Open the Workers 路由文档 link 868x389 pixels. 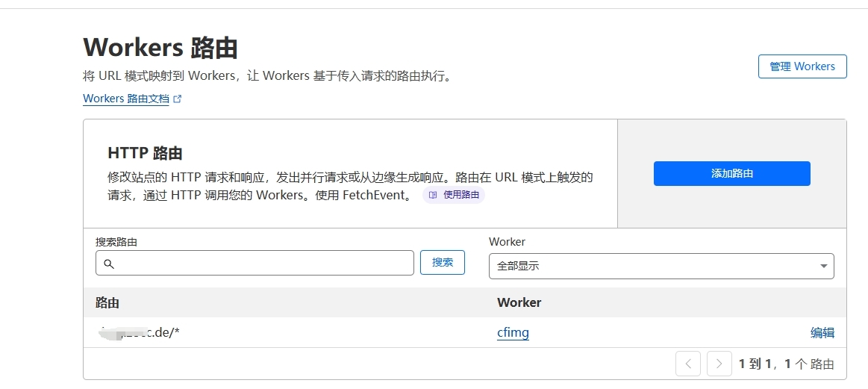(x=125, y=99)
